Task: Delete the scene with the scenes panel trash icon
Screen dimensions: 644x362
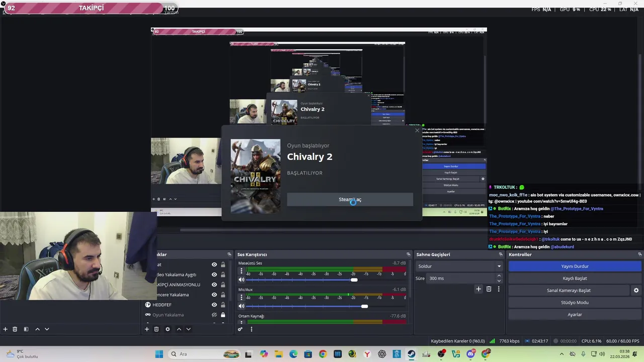Action: pos(15,329)
